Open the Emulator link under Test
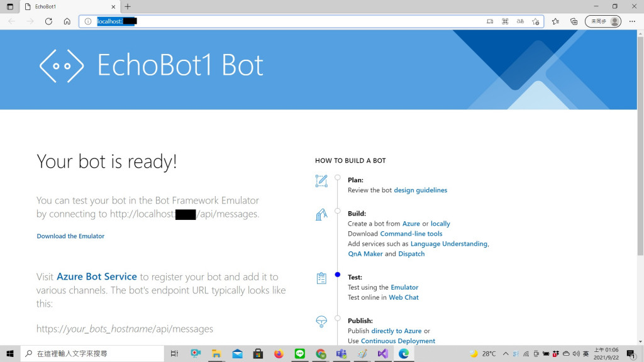Screen dimensions: 644x362 tap(404, 287)
